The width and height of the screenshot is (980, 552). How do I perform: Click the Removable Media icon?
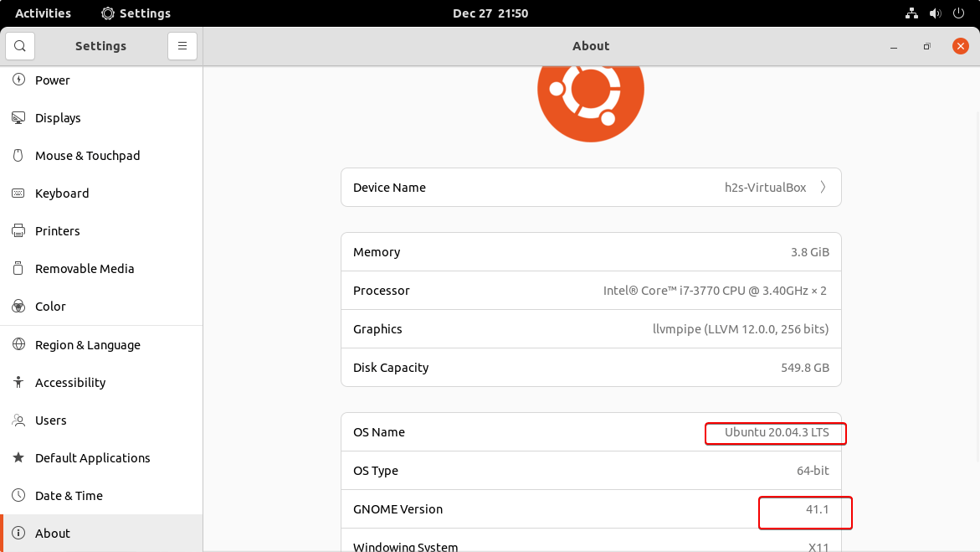18,269
